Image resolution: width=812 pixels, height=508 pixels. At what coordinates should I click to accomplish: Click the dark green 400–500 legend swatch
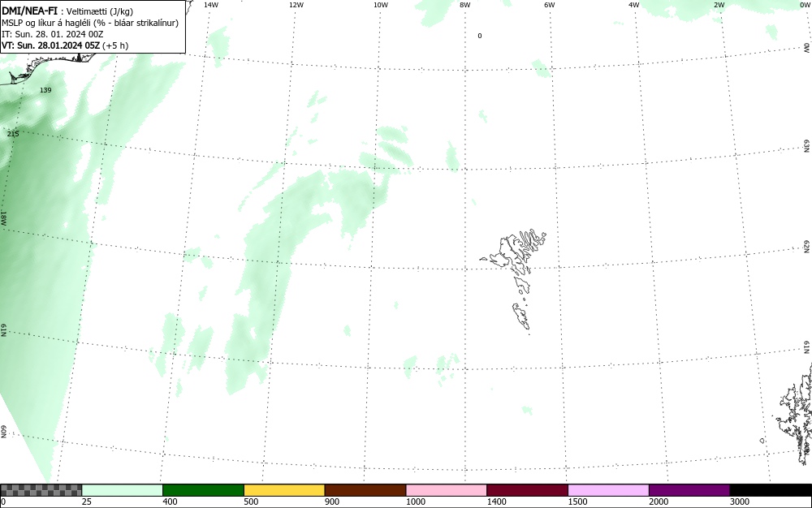click(x=203, y=490)
